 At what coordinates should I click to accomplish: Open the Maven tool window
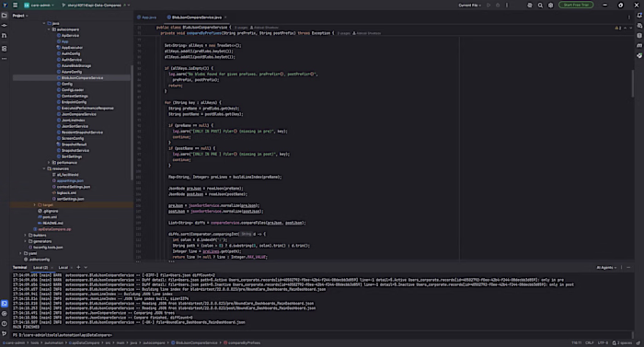639,46
